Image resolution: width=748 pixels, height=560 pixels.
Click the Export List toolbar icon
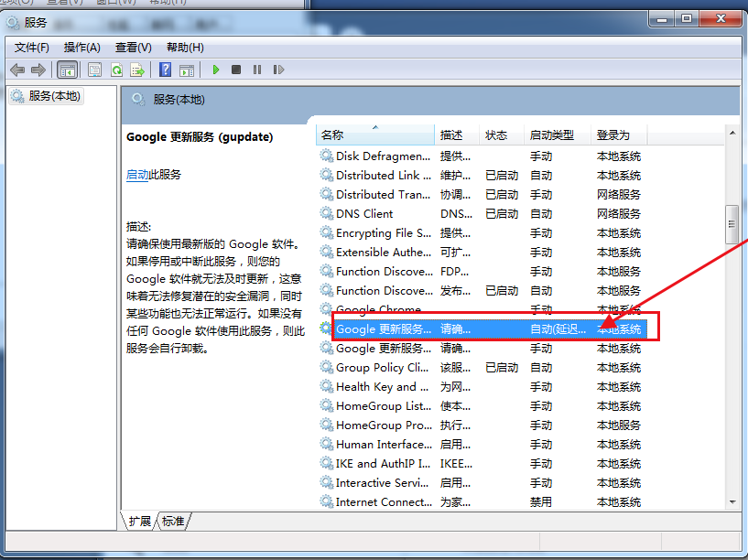(x=137, y=70)
